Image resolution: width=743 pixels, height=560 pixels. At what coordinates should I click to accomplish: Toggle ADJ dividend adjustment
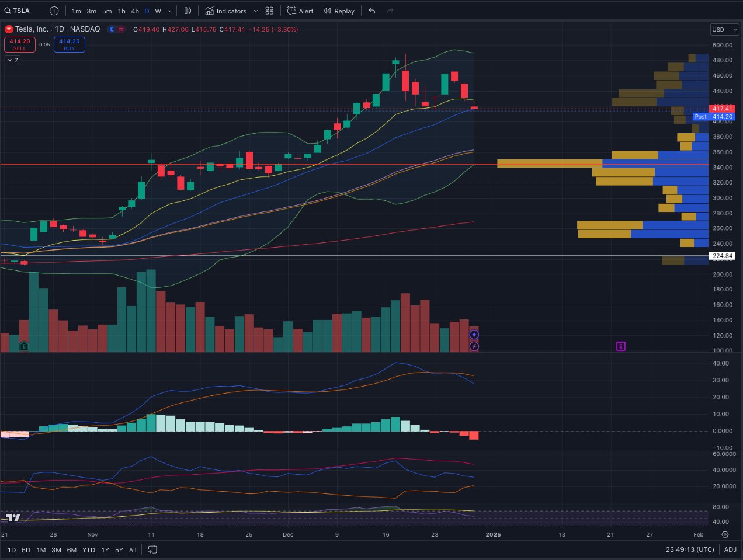coord(730,550)
